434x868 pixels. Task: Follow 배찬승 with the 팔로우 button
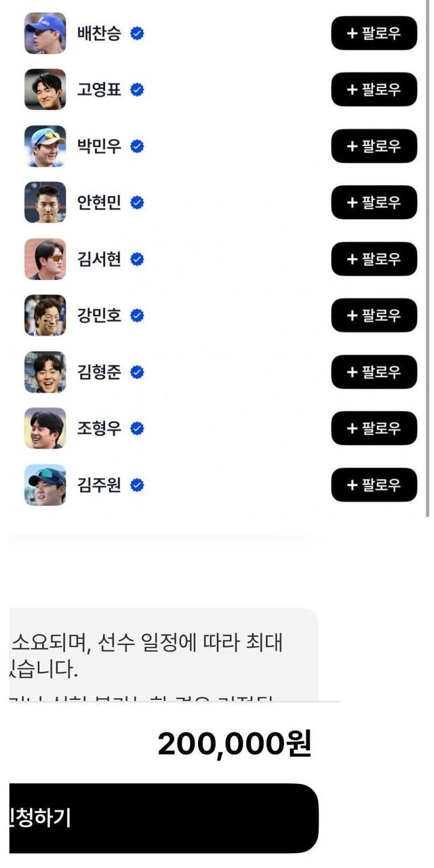point(374,33)
